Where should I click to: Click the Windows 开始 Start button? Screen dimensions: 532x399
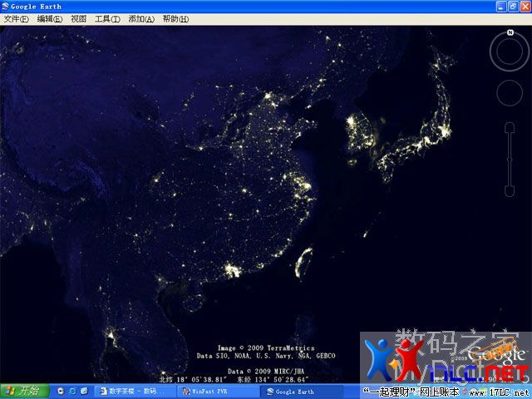[22, 391]
